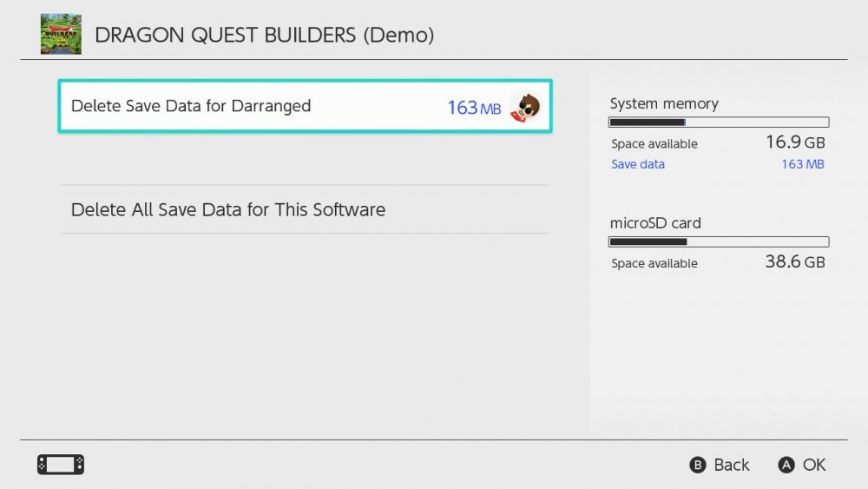The width and height of the screenshot is (868, 489).
Task: Click the System memory usage bar
Action: tap(719, 122)
